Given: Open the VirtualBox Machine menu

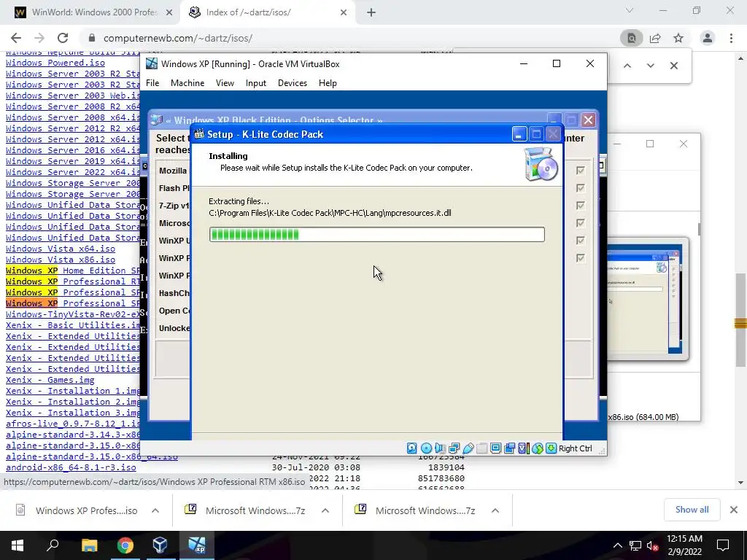Looking at the screenshot, I should pyautogui.click(x=187, y=83).
